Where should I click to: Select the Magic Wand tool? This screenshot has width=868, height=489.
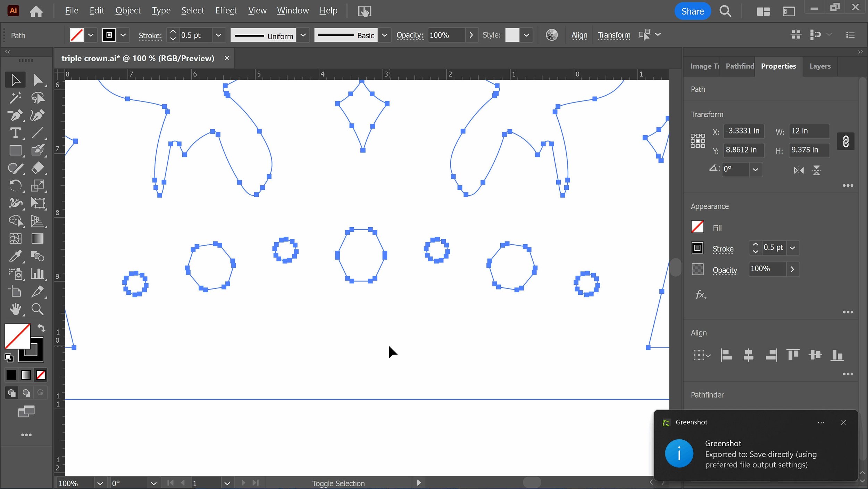point(15,98)
